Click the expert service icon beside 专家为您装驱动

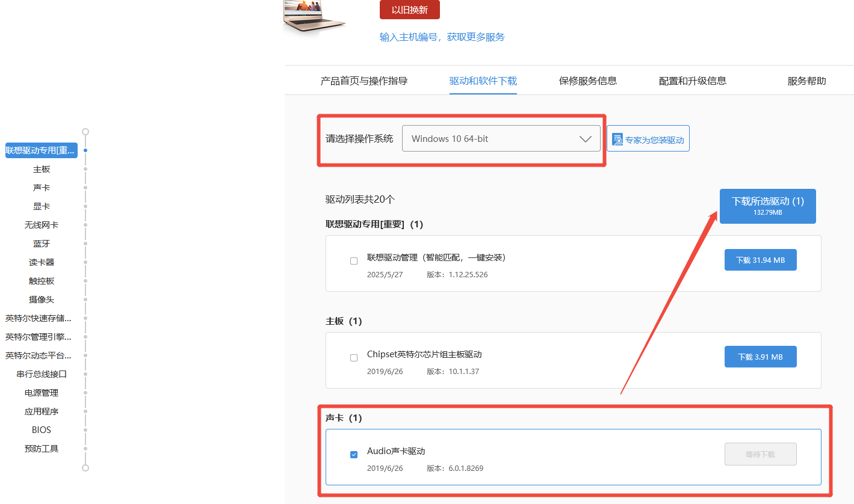(x=617, y=140)
